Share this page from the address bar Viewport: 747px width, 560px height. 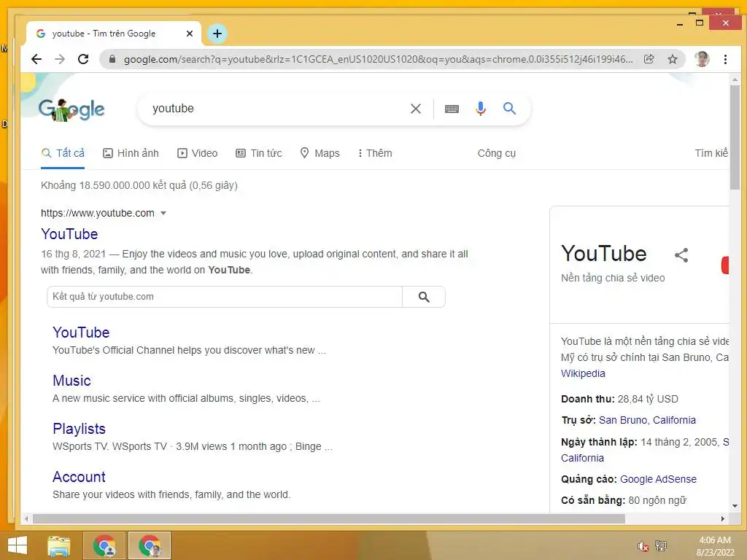pos(649,59)
